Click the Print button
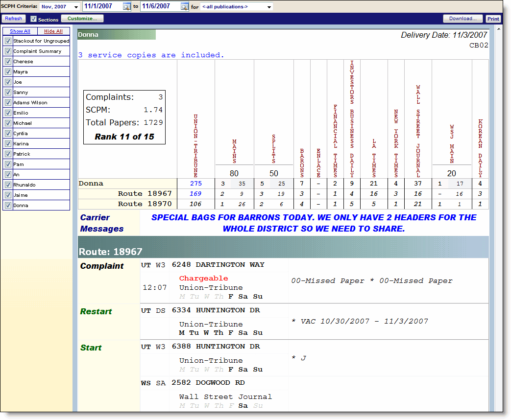511x420 pixels. (493, 19)
